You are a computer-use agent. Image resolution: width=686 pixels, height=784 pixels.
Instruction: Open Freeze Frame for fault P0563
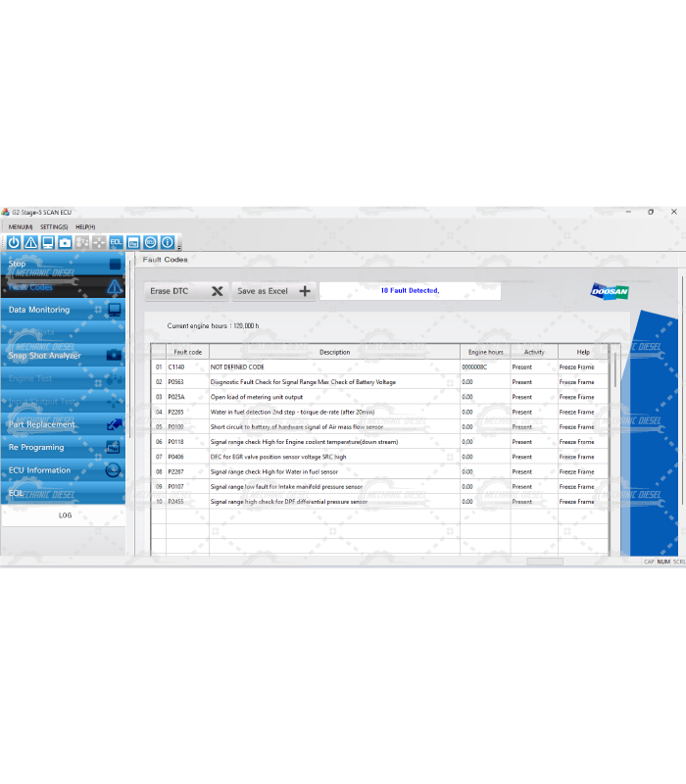point(576,382)
